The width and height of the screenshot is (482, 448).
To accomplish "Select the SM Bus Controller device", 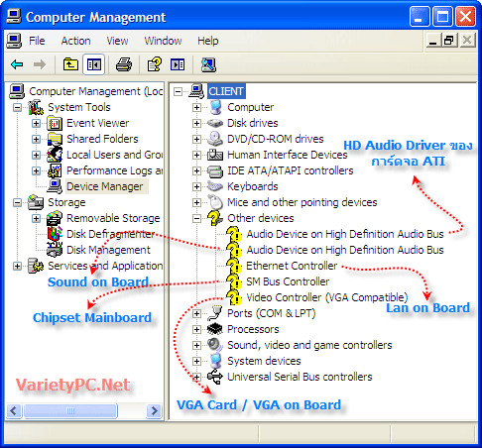I will pos(288,281).
